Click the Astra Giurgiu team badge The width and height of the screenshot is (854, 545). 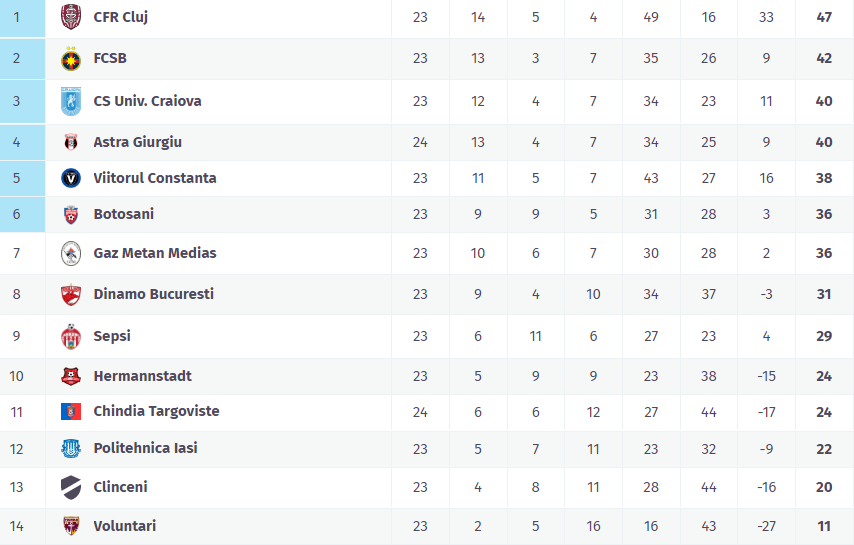tap(71, 143)
